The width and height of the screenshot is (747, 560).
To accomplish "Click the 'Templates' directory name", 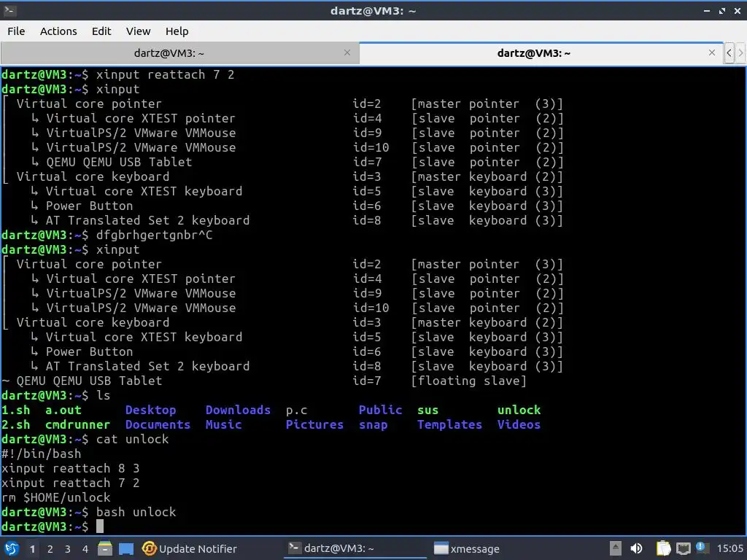I will (x=449, y=424).
